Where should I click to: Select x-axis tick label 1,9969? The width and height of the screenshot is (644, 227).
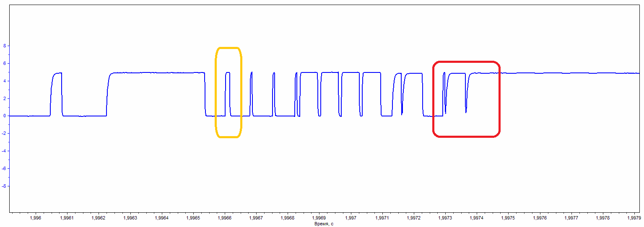pos(319,218)
